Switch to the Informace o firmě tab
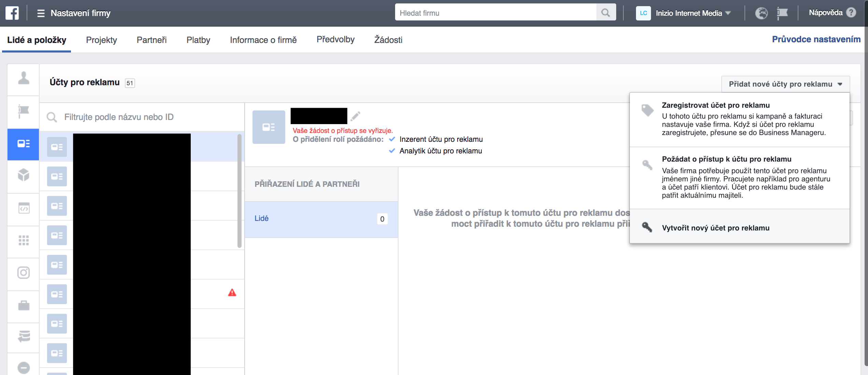 pos(263,40)
